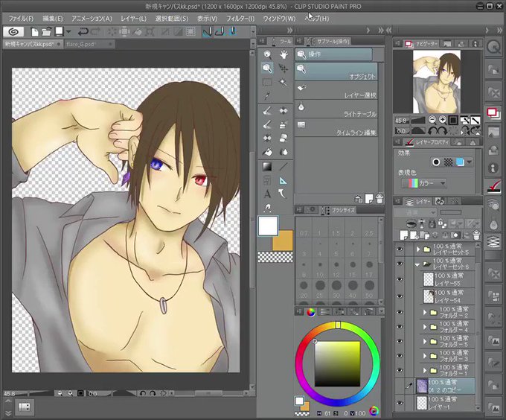
Task: Select the ライトテーブル sub tool
Action: [x=336, y=109]
